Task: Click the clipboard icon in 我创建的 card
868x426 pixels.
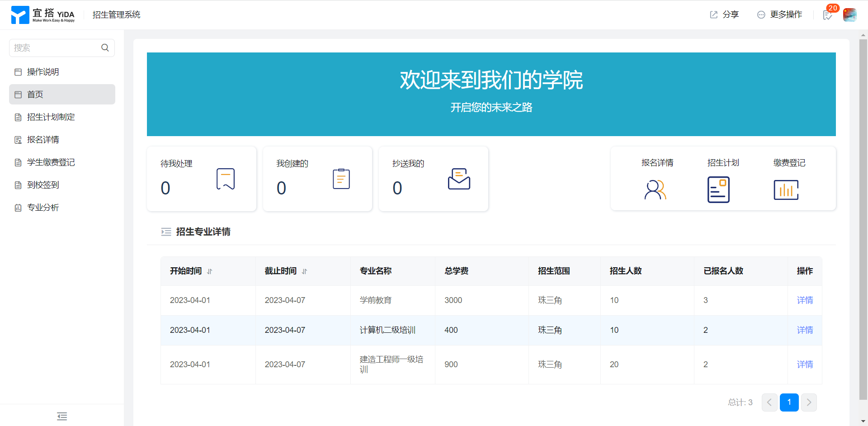Action: click(341, 179)
